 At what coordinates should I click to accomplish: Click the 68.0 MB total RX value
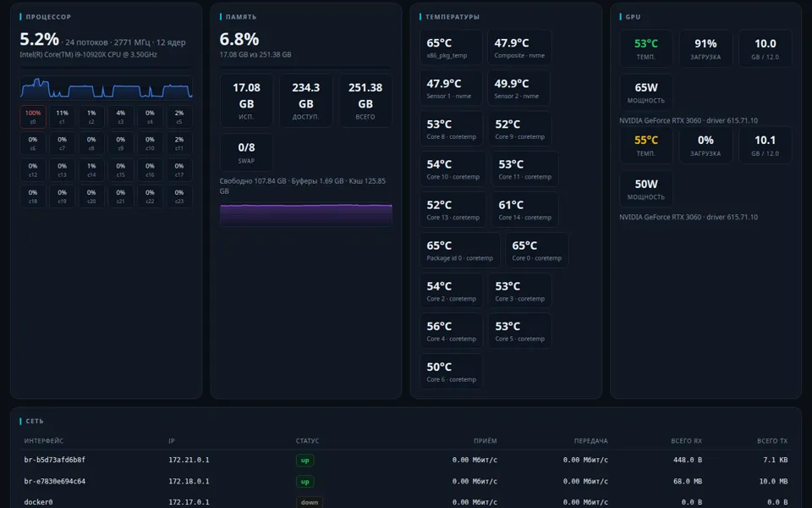(x=688, y=481)
